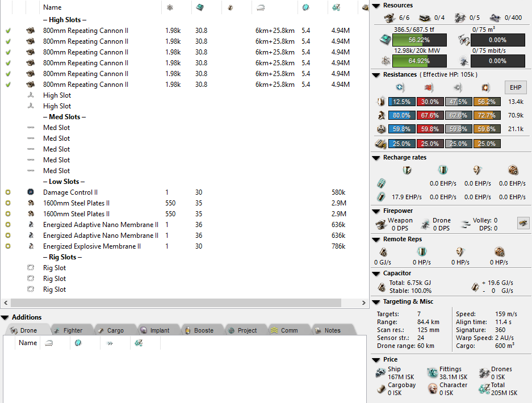This screenshot has width=532, height=403.
Task: Click the turret hardpoints icon in Resources
Action: (389, 18)
